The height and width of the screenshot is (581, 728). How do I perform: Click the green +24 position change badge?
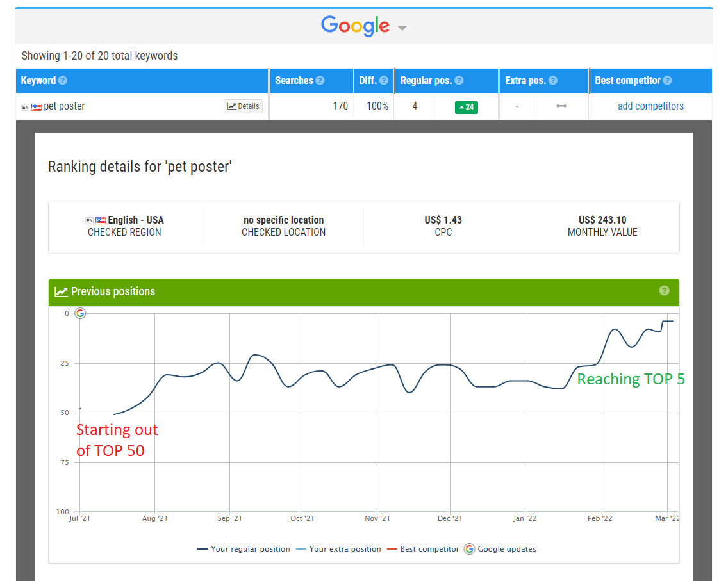click(x=466, y=107)
